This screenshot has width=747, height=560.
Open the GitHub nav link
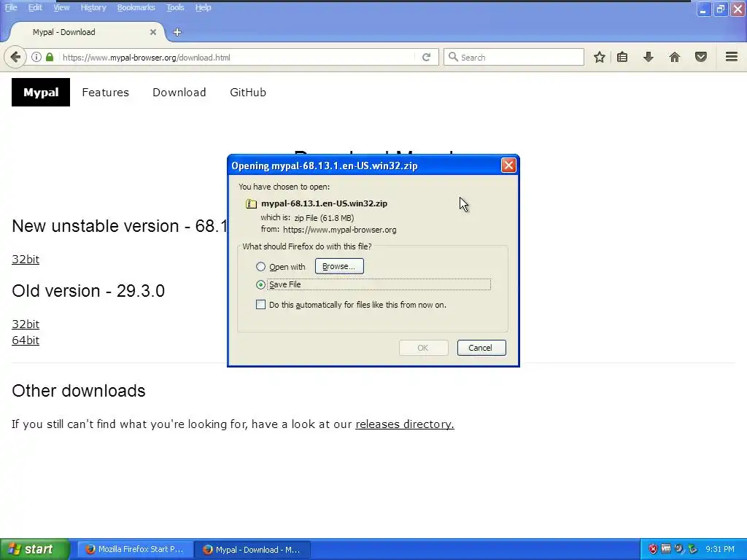[x=248, y=93]
